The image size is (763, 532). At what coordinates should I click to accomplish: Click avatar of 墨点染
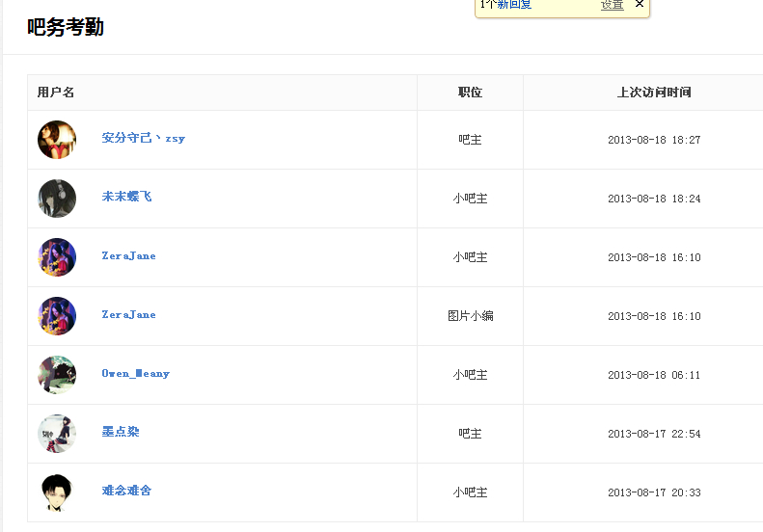tap(57, 434)
